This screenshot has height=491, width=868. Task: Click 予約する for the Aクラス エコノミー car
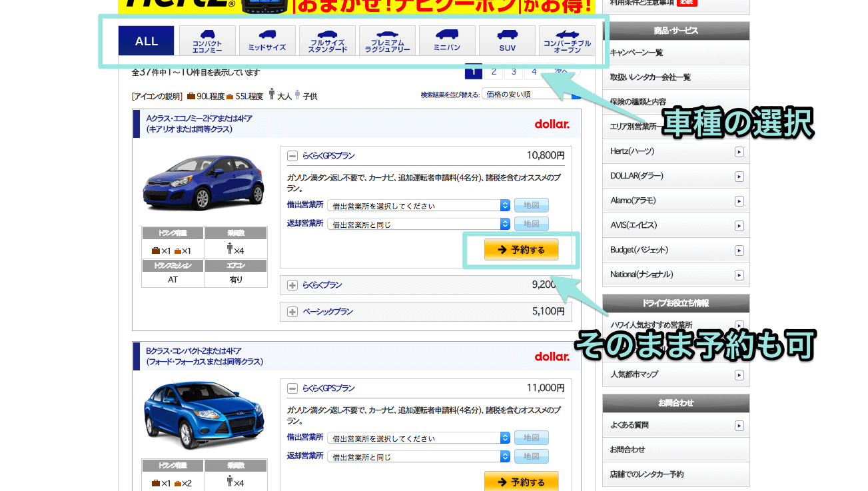(x=521, y=250)
